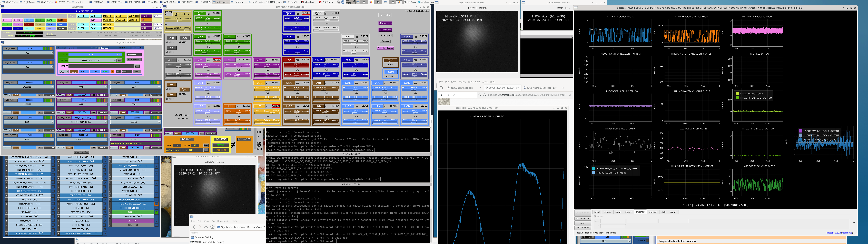Switch to the trend tab in ndscope
The width and height of the screenshot is (868, 244).
[x=597, y=212]
